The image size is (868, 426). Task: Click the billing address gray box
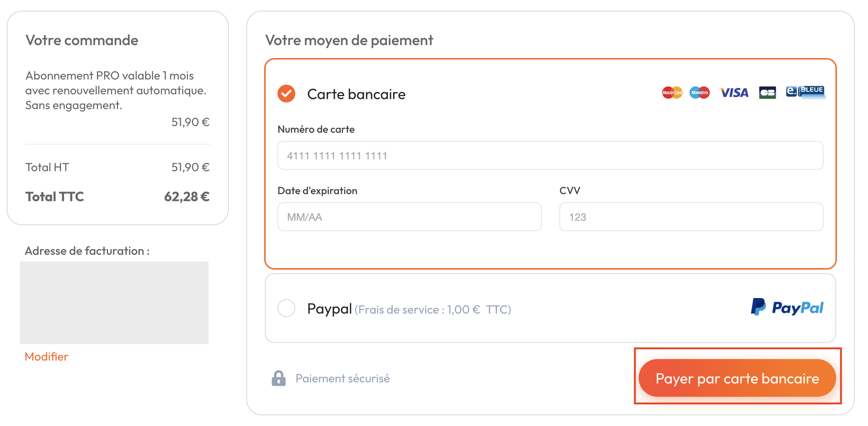114,303
